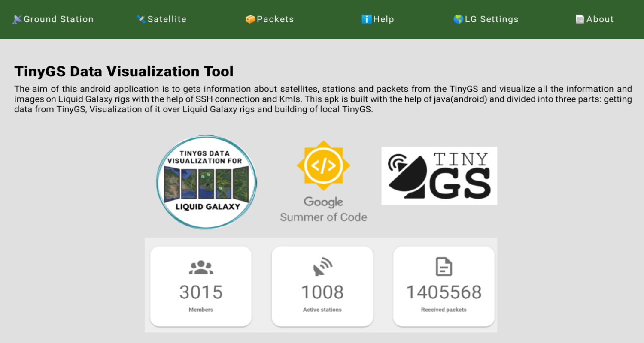Screen dimensions: 644x343
Task: Click the blue info icon beside Help
Action: point(367,19)
